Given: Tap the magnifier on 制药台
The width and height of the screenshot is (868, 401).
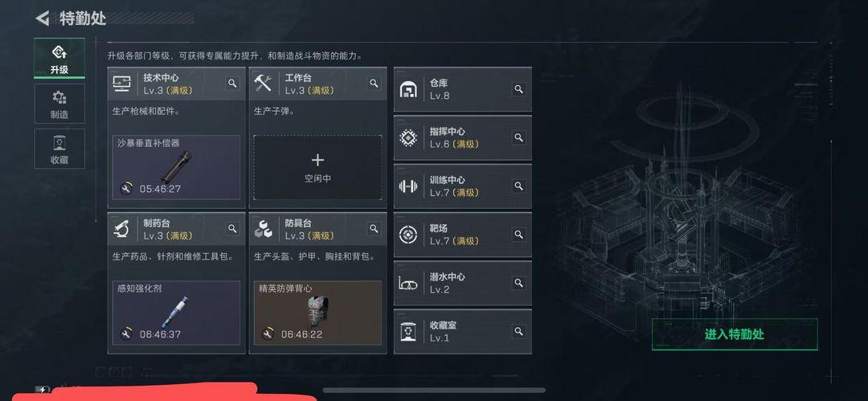Looking at the screenshot, I should [232, 229].
